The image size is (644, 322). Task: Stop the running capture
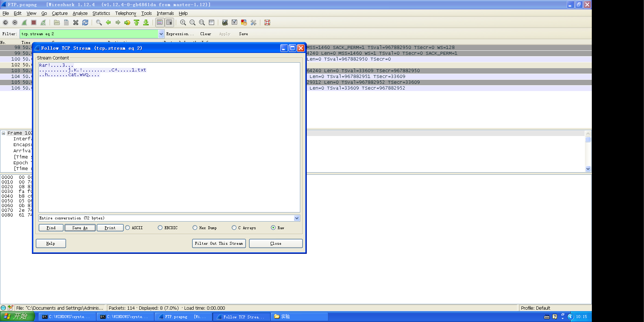pyautogui.click(x=34, y=22)
